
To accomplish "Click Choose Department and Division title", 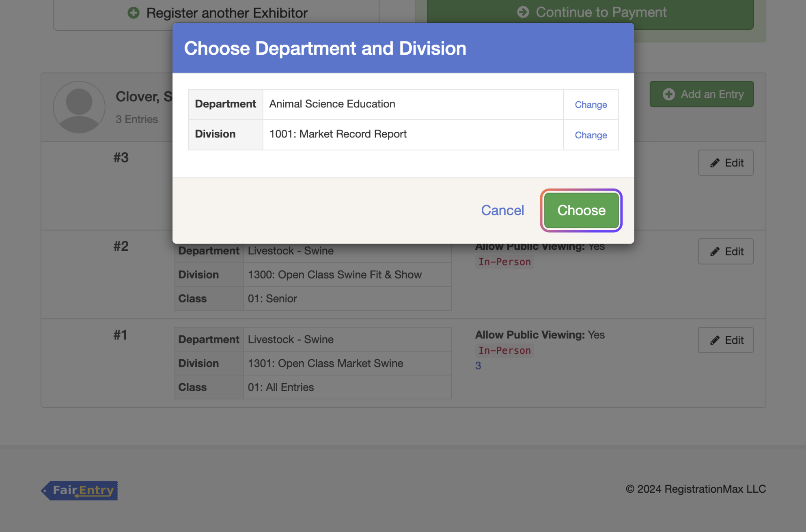I will tap(325, 48).
